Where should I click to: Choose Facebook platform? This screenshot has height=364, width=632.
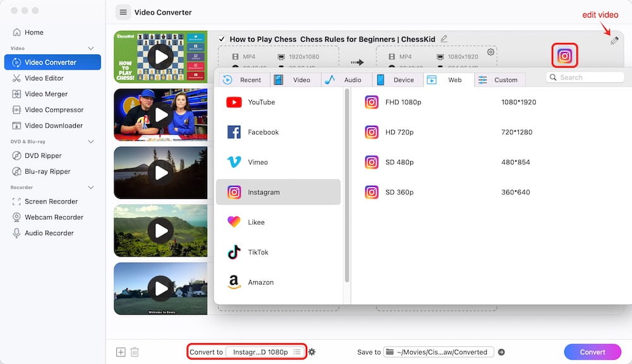(278, 132)
